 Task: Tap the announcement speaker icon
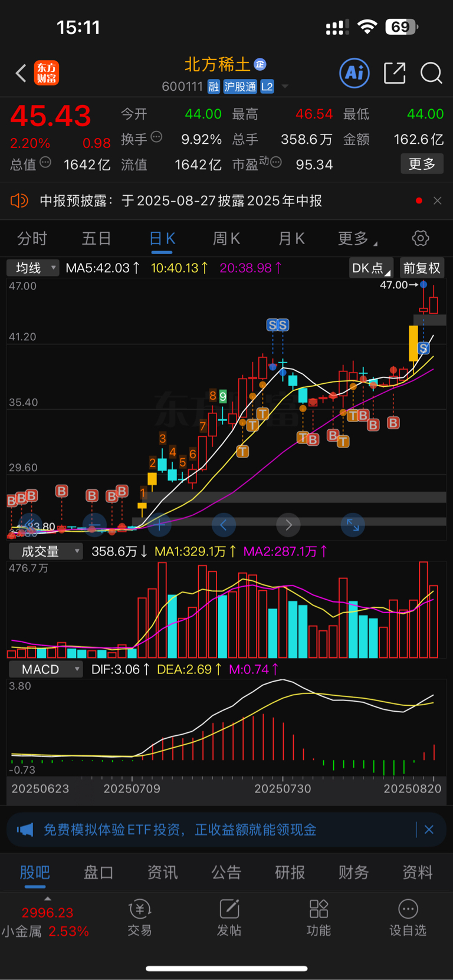point(19,200)
